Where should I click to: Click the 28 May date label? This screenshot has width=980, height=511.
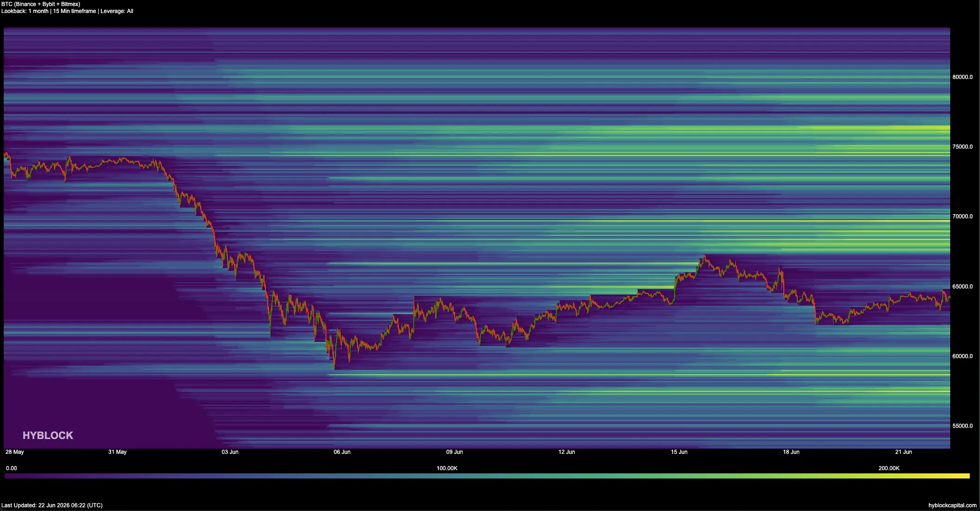coord(15,452)
